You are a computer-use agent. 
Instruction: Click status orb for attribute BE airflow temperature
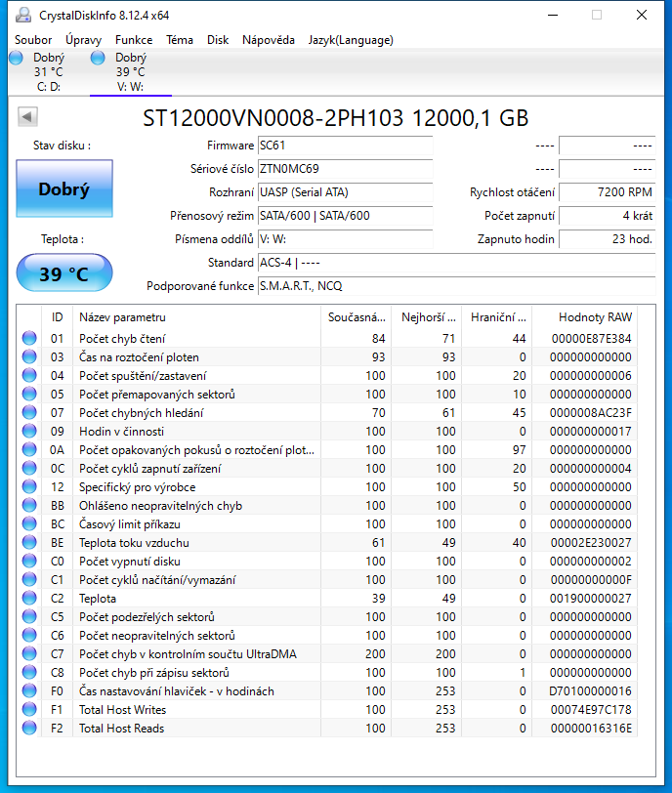(x=29, y=543)
